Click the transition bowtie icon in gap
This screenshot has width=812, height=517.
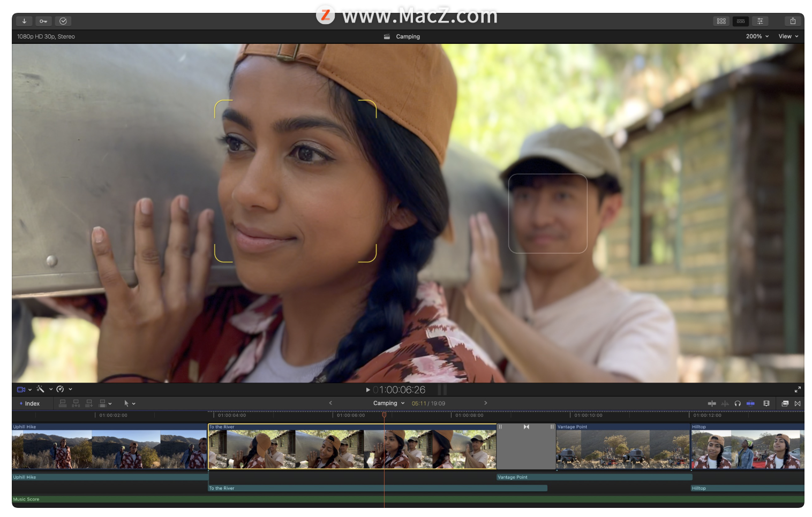[527, 427]
